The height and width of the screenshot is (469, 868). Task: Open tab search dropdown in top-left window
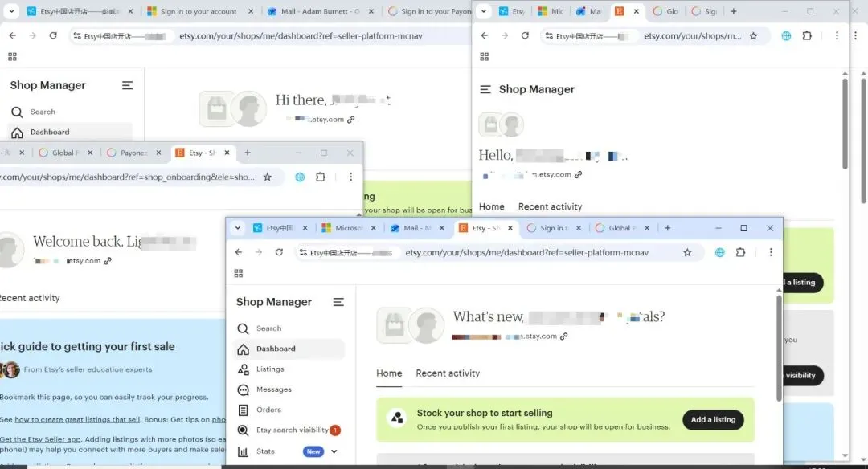11,11
